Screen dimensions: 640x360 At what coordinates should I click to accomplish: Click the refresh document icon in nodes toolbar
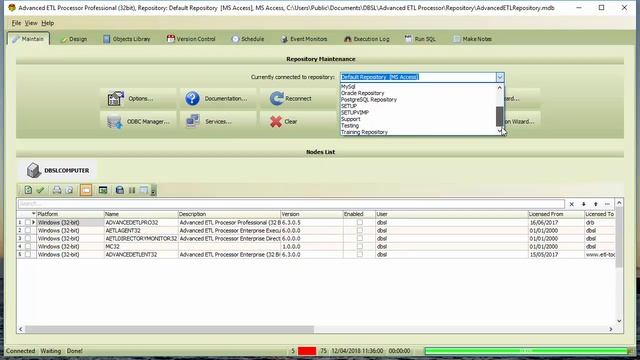click(28, 190)
